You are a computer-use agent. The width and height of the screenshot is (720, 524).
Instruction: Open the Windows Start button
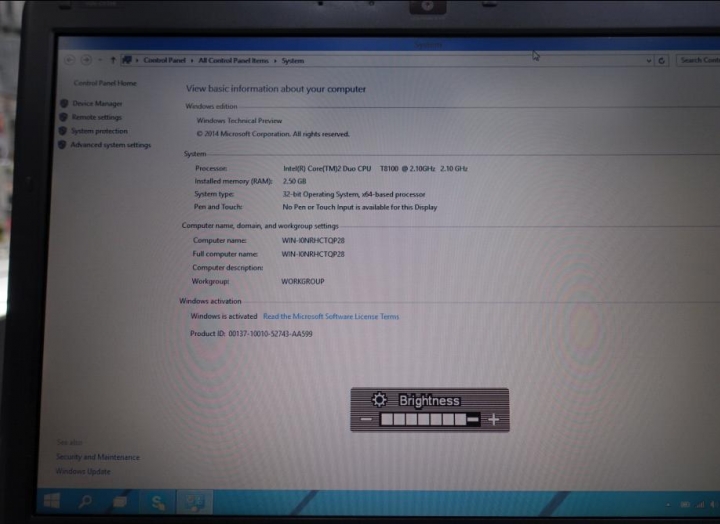point(52,501)
